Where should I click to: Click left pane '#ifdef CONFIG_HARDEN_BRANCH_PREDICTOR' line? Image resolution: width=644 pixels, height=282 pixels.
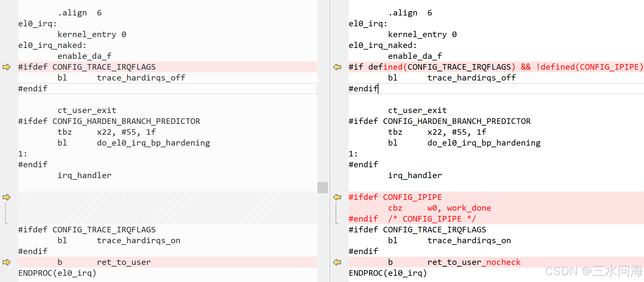(109, 121)
